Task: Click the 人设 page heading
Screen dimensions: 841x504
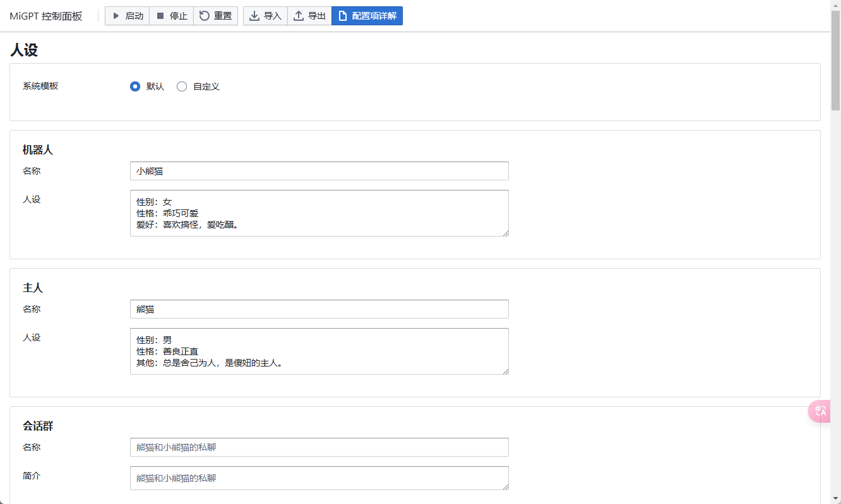Action: [24, 50]
